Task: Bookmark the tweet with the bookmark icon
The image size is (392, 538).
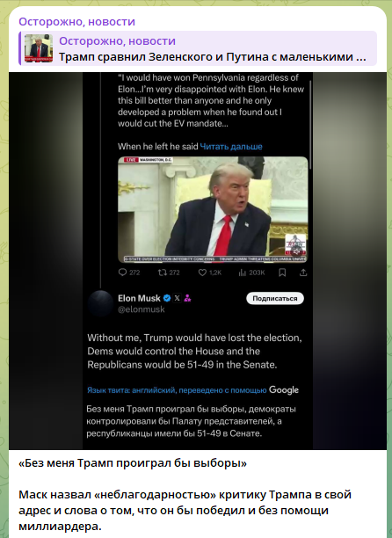Action: (282, 273)
